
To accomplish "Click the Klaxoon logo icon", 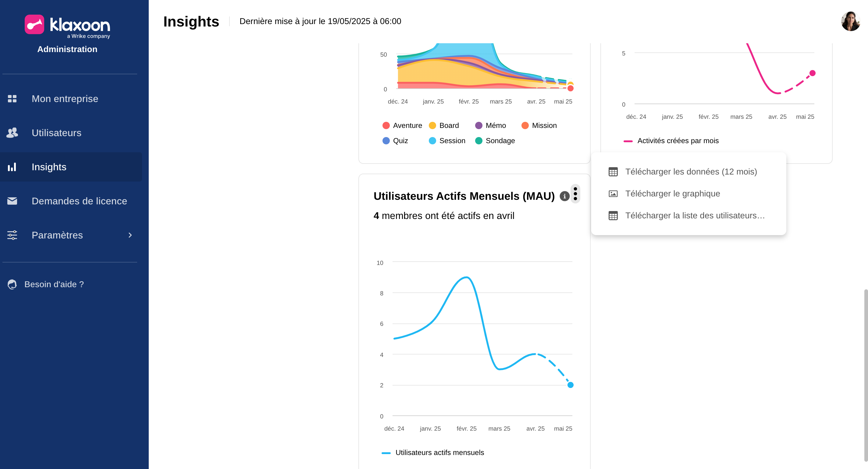I will 34,24.
